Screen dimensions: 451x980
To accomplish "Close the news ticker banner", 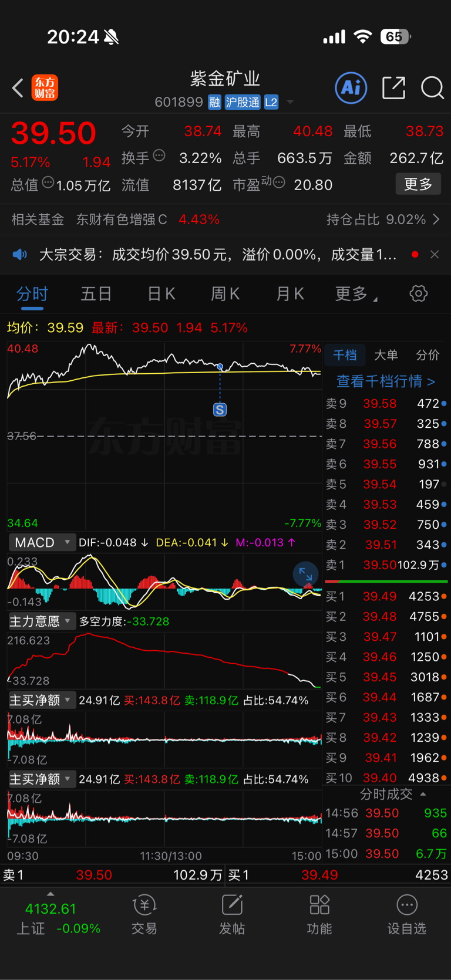I will pos(435,255).
